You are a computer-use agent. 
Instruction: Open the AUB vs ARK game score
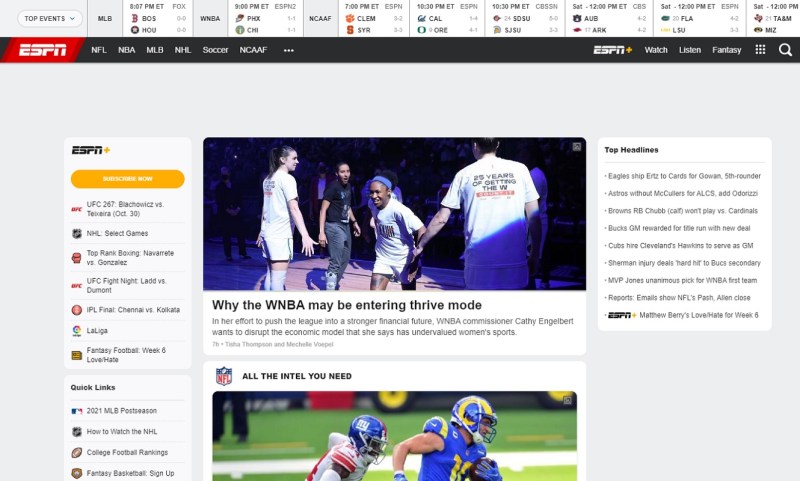point(609,18)
